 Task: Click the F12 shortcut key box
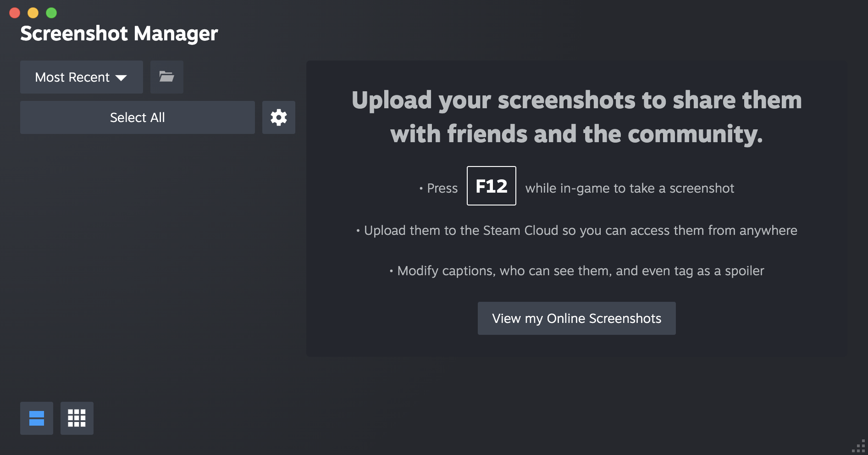[492, 186]
